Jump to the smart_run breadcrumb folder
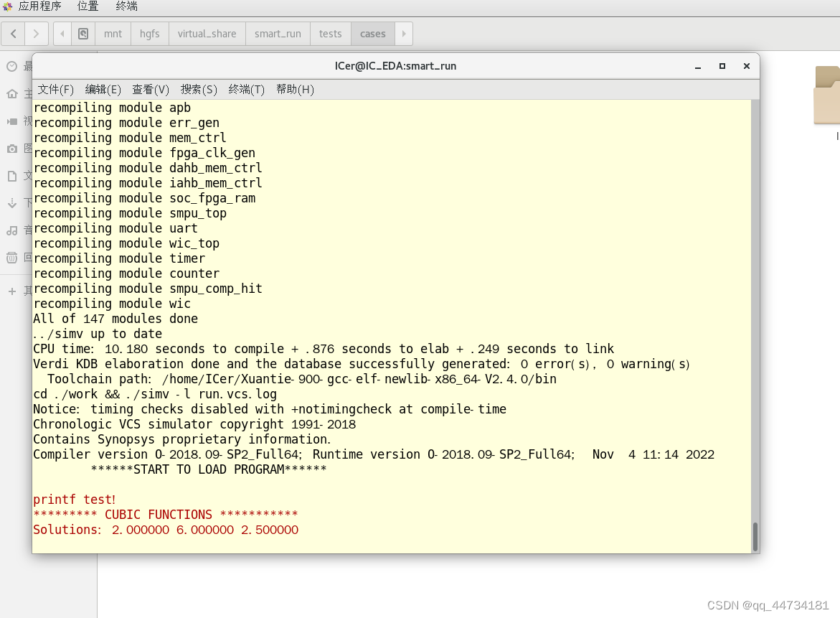 click(278, 33)
